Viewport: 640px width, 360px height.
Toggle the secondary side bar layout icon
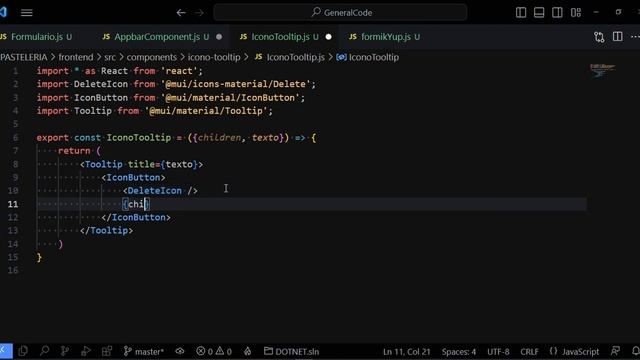coord(557,13)
